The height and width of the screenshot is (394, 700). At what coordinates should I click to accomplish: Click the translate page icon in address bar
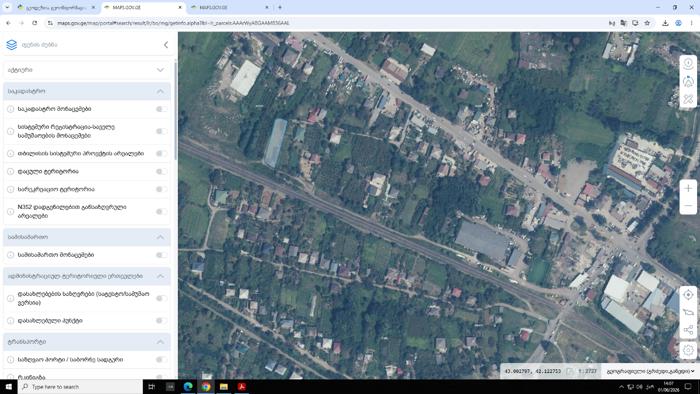pos(623,23)
